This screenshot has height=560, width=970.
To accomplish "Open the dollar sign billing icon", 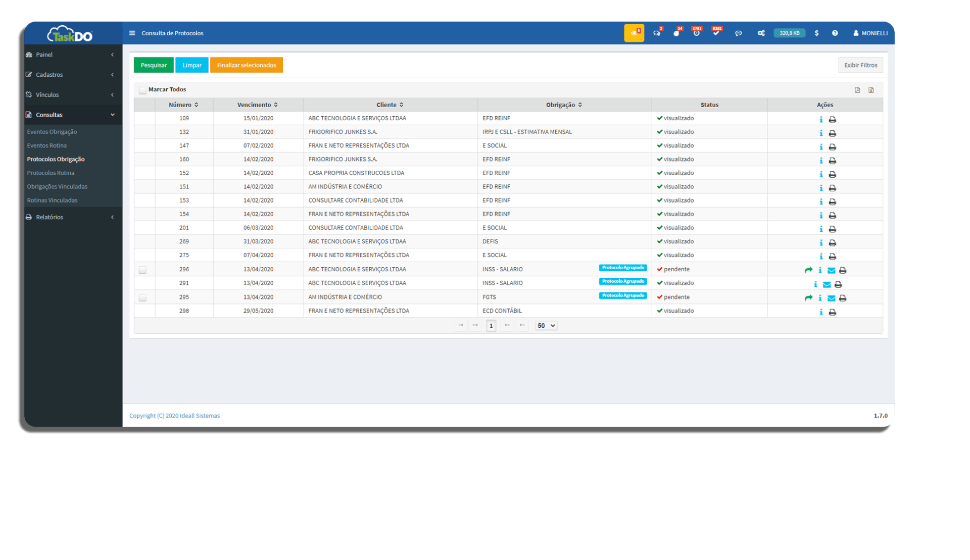I will tap(816, 33).
